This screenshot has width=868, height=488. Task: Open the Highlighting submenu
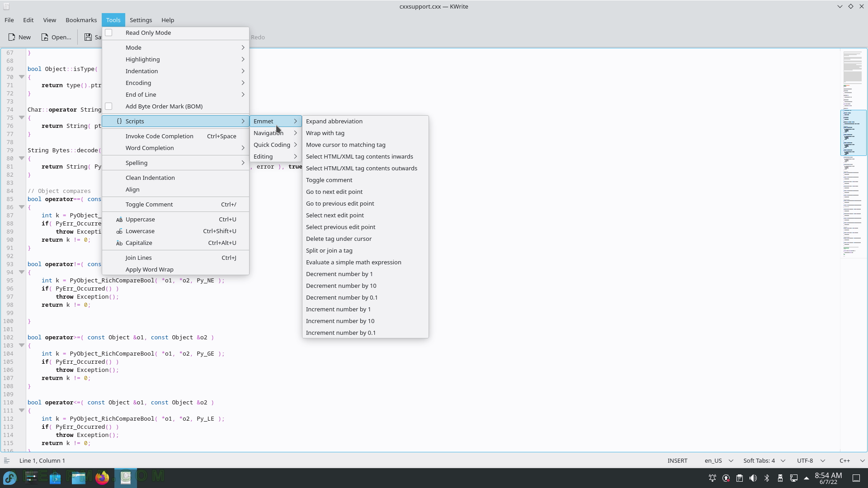[x=175, y=59]
